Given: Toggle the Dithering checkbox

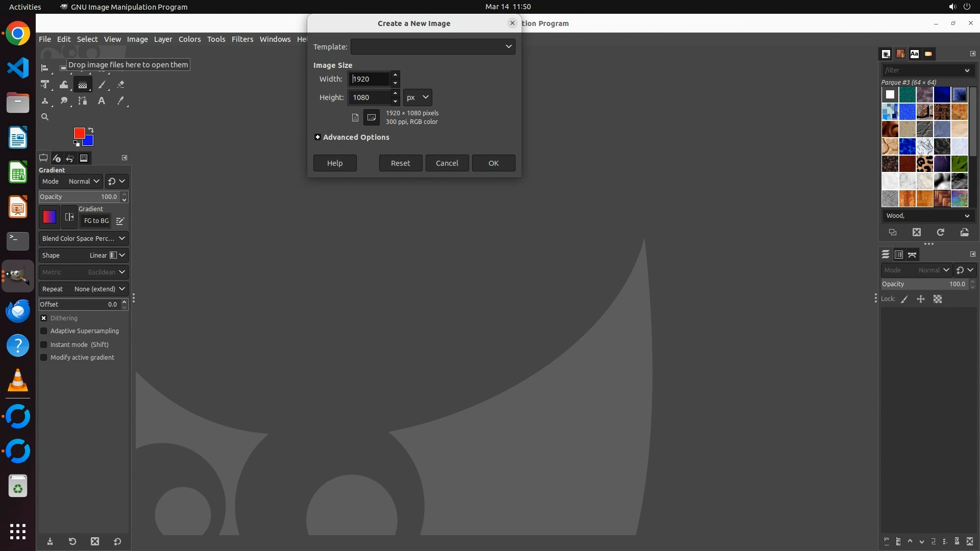Looking at the screenshot, I should click(44, 318).
